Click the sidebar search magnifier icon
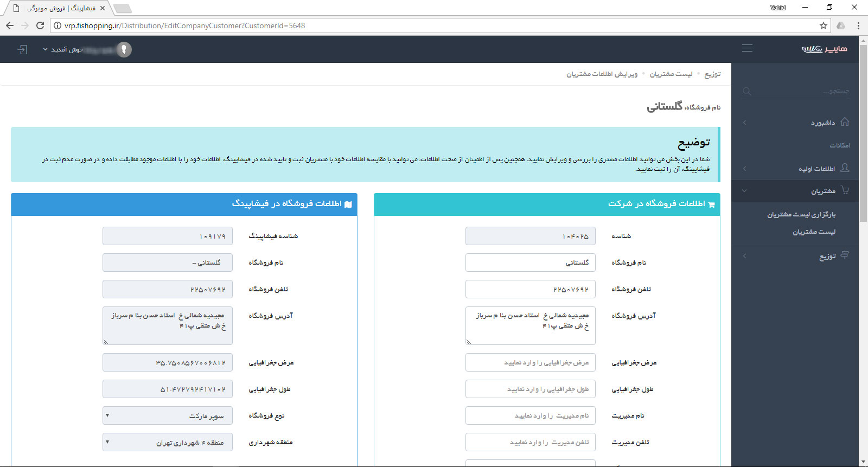868x467 pixels. click(x=747, y=91)
